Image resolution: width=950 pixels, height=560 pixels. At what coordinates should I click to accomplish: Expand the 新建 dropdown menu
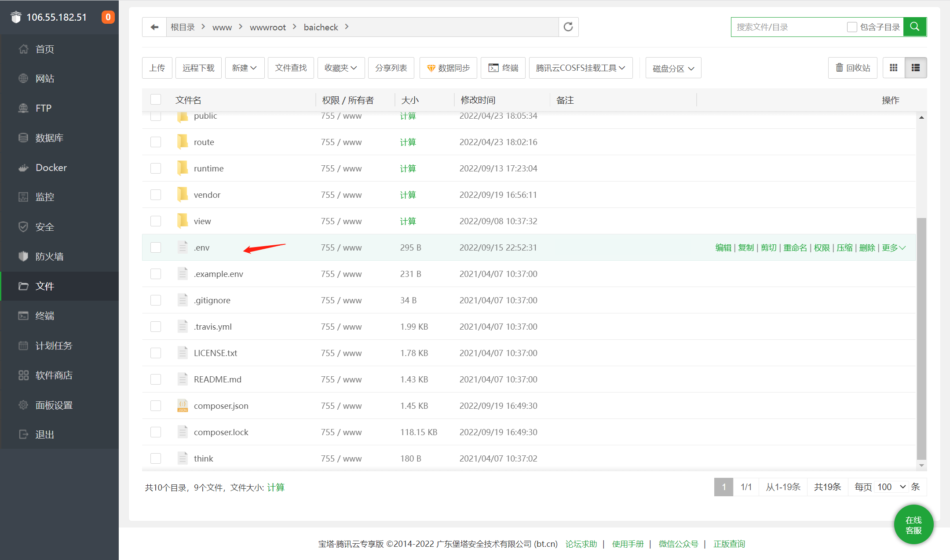245,68
